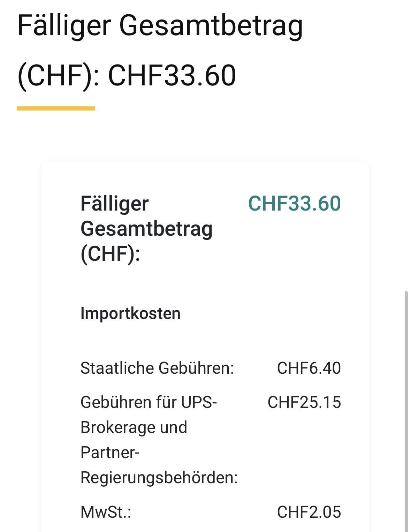
Task: Click the yellow underline bar below the heading
Action: (x=56, y=108)
